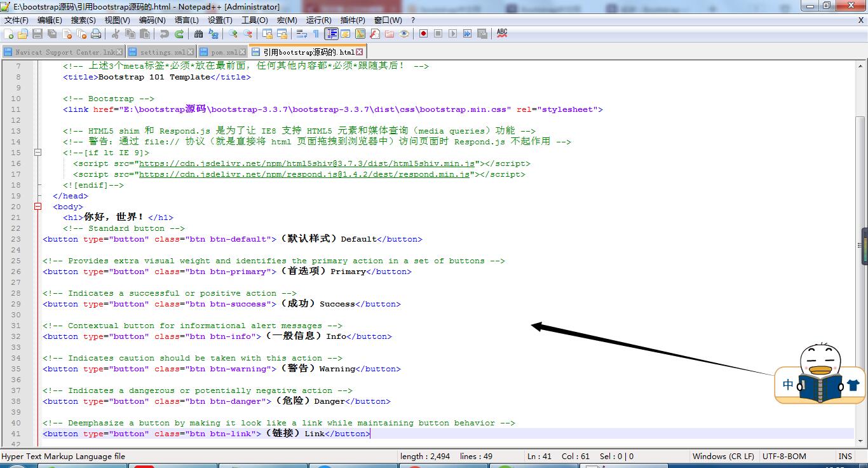Open the 视图(V) menu
The width and height of the screenshot is (868, 468).
[x=117, y=20]
